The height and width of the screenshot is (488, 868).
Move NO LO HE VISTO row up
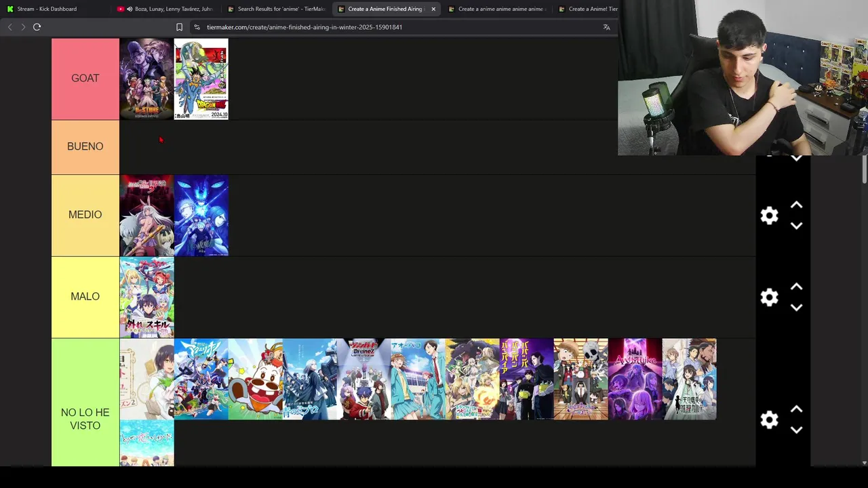796,409
